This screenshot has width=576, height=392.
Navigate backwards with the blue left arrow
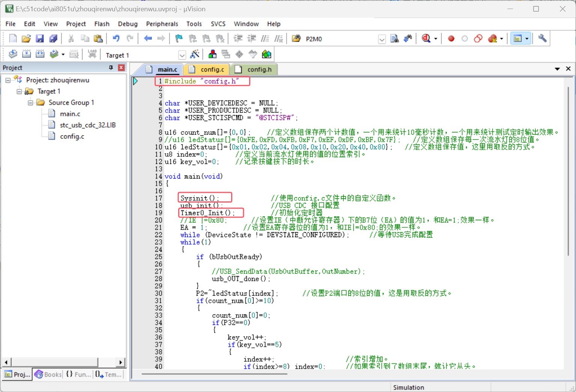(x=148, y=39)
